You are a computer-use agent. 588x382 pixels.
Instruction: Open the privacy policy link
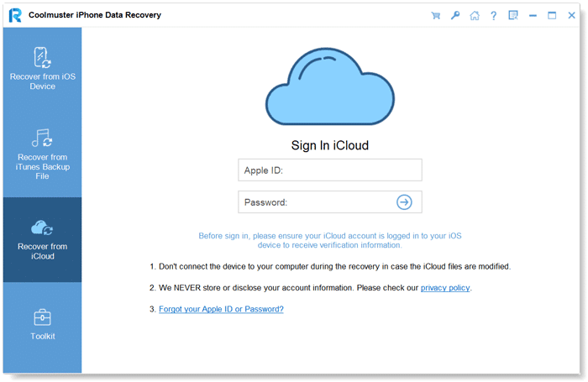point(445,288)
